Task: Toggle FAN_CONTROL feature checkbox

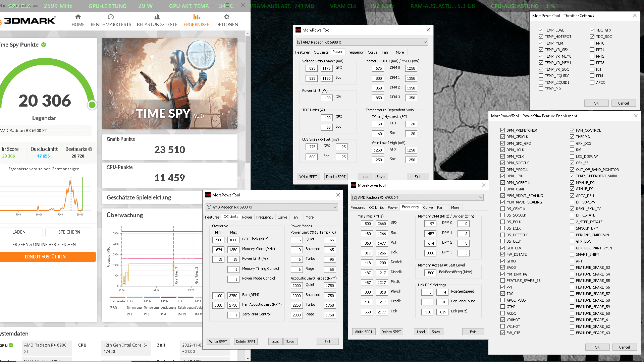Action: click(572, 130)
